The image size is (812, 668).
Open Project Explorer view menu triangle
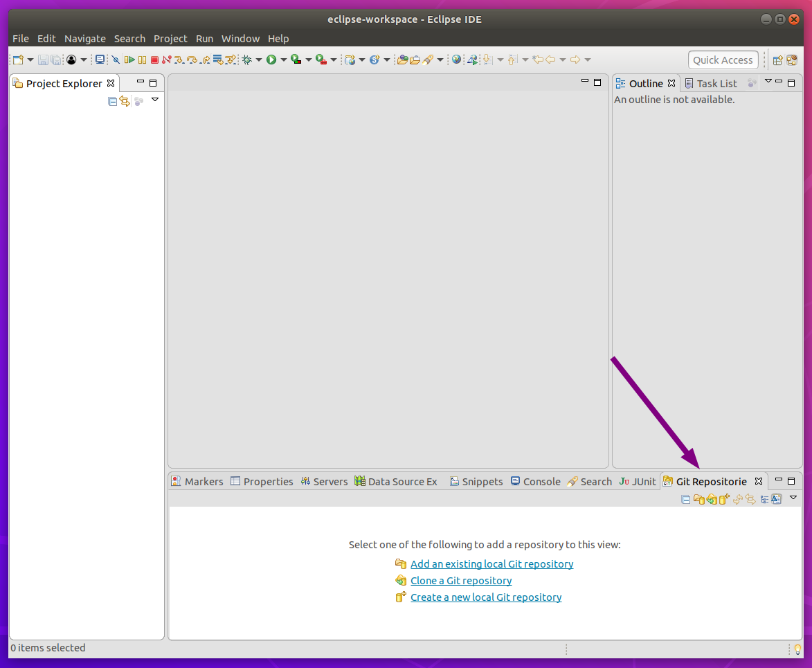click(x=155, y=100)
